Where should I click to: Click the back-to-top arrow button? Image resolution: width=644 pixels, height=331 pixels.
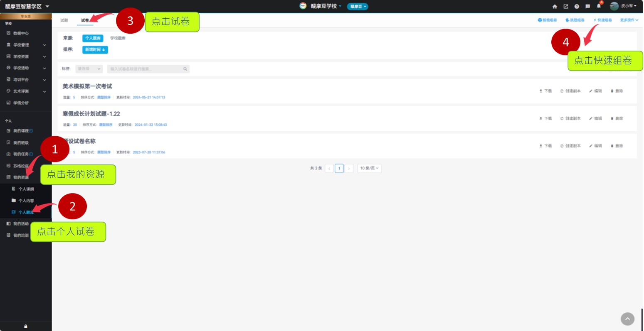pos(627,319)
